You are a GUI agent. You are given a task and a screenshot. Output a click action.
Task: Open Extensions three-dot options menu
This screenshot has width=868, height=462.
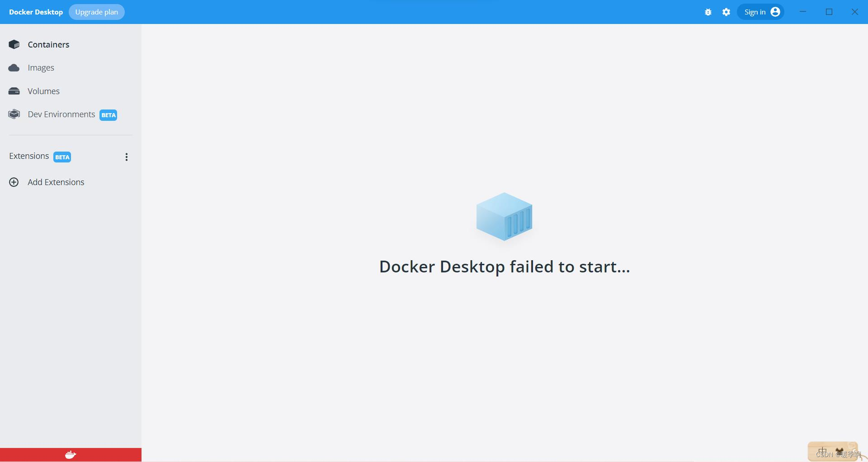pyautogui.click(x=127, y=157)
